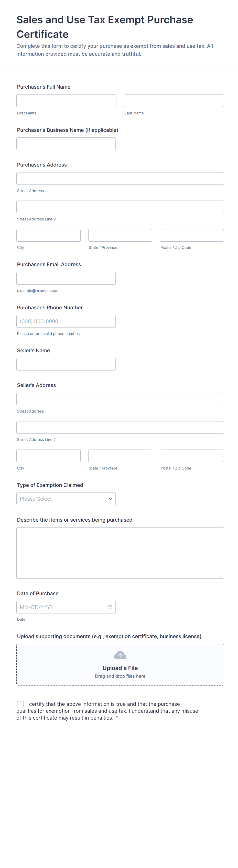Image resolution: width=238 pixels, height=868 pixels.
Task: Focus the purchaser's Last Name field
Action: (174, 101)
